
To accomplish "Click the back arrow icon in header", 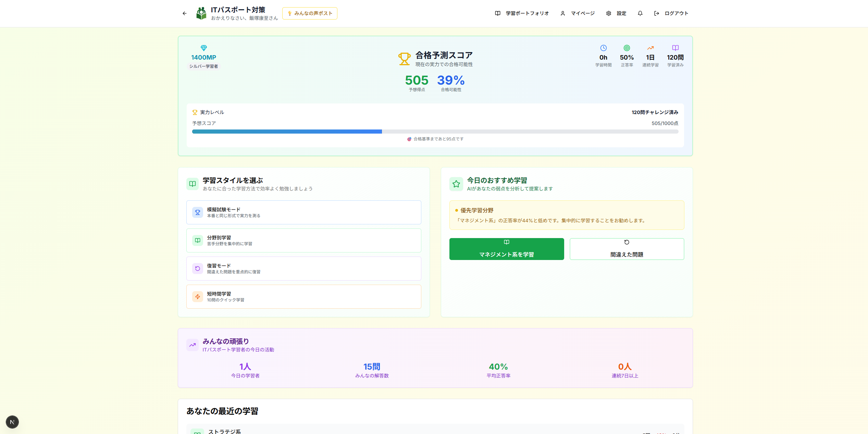I will (x=185, y=13).
